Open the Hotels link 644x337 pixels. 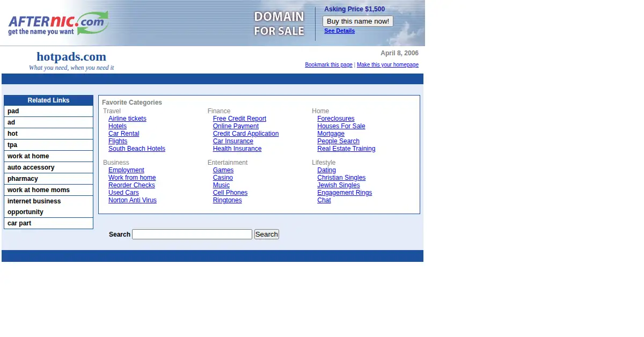click(x=118, y=126)
